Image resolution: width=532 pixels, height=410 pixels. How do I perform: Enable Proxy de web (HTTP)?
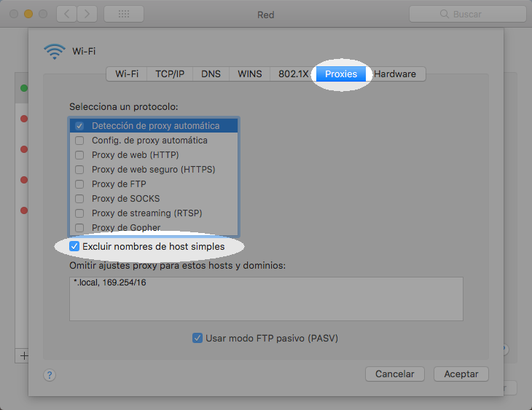(79, 155)
